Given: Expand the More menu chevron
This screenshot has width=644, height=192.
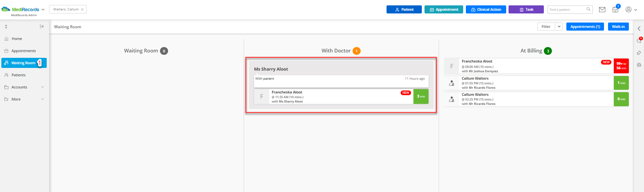Looking at the screenshot, I should pos(43,99).
